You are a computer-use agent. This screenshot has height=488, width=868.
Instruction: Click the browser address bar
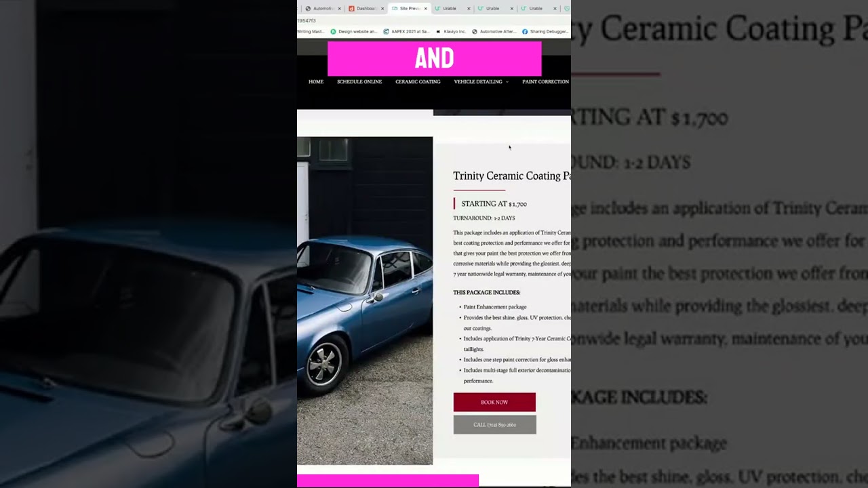pos(434,21)
